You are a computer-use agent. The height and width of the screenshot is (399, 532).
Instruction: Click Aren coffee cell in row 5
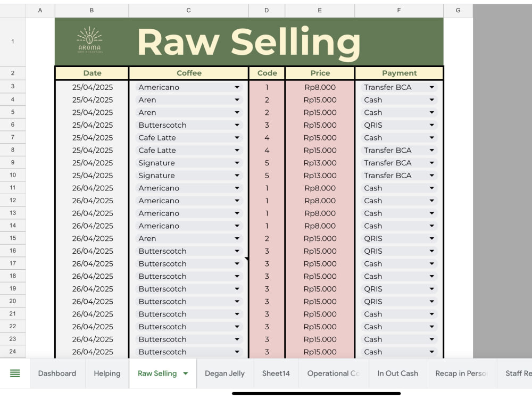(x=189, y=112)
